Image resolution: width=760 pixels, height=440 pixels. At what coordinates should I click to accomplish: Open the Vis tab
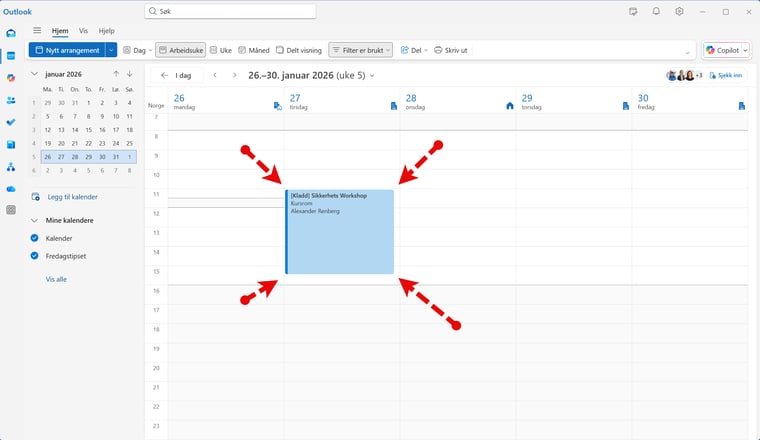(x=83, y=31)
